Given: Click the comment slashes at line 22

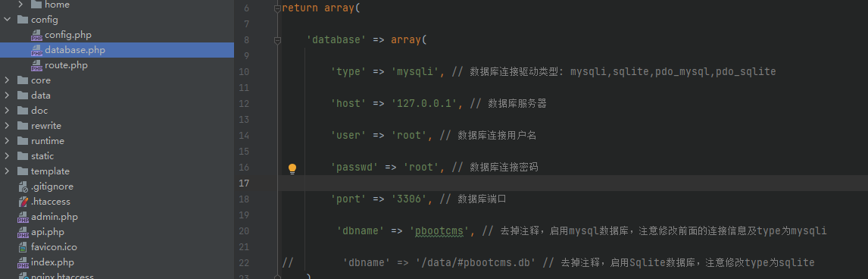Looking at the screenshot, I should click(x=287, y=262).
